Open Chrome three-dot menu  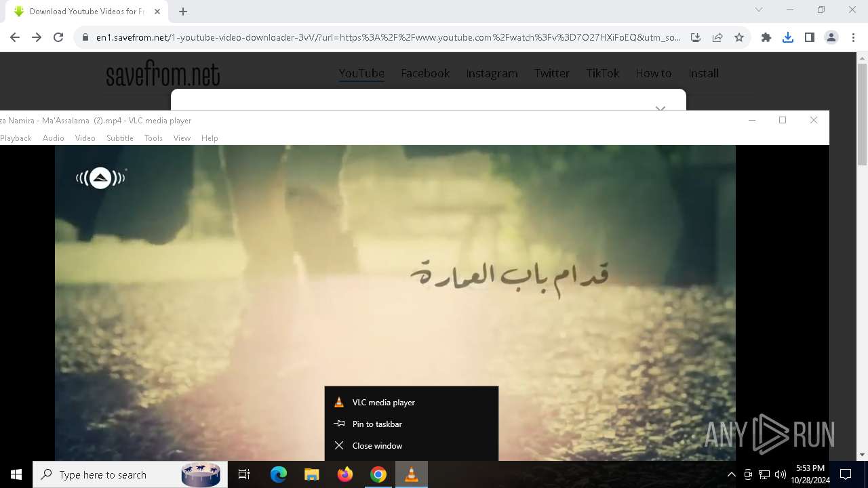coord(853,38)
